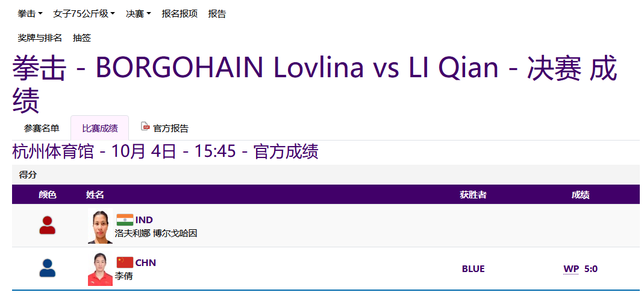
Task: Open Li Qian's athlete photo
Action: 100,269
